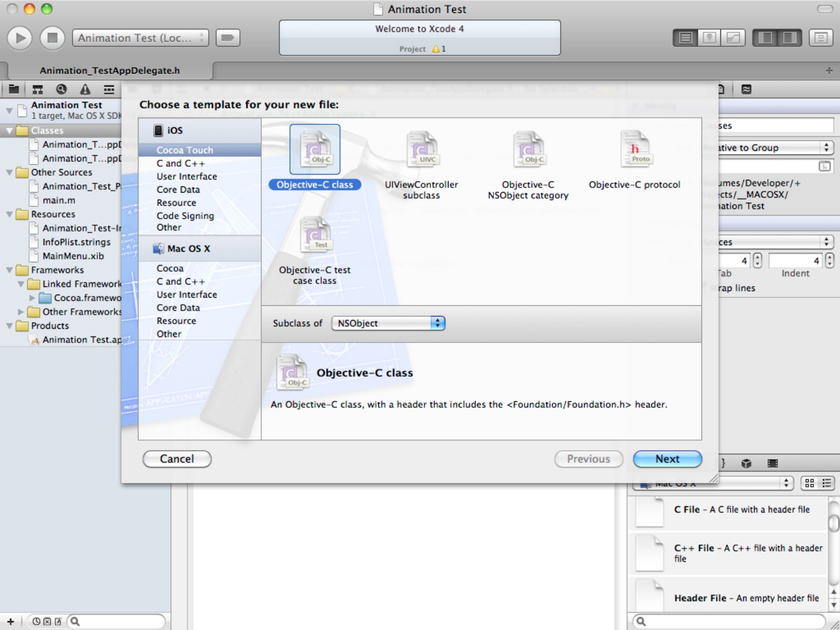The width and height of the screenshot is (840, 630).
Task: Click the Indent width field
Action: 796,260
